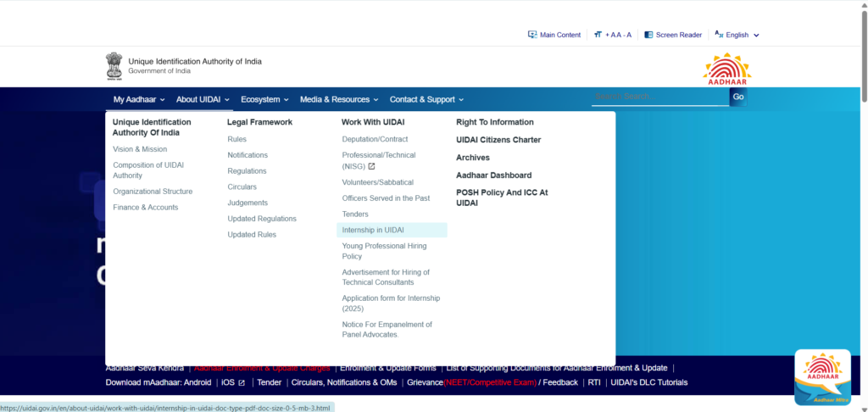Open Updated Regulations link

click(x=262, y=219)
